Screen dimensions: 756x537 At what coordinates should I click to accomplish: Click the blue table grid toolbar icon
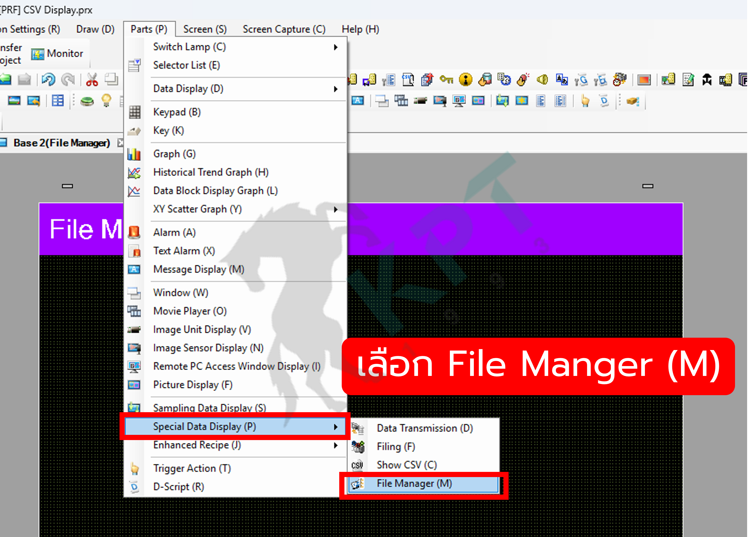[x=58, y=101]
